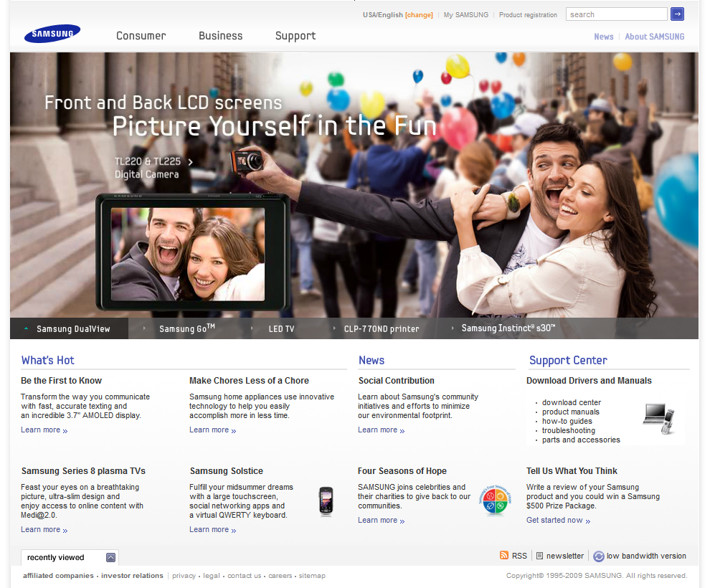Click the Picture Yourself in the Fun headline
Viewport: 710px width, 588px height.
pyautogui.click(x=275, y=125)
